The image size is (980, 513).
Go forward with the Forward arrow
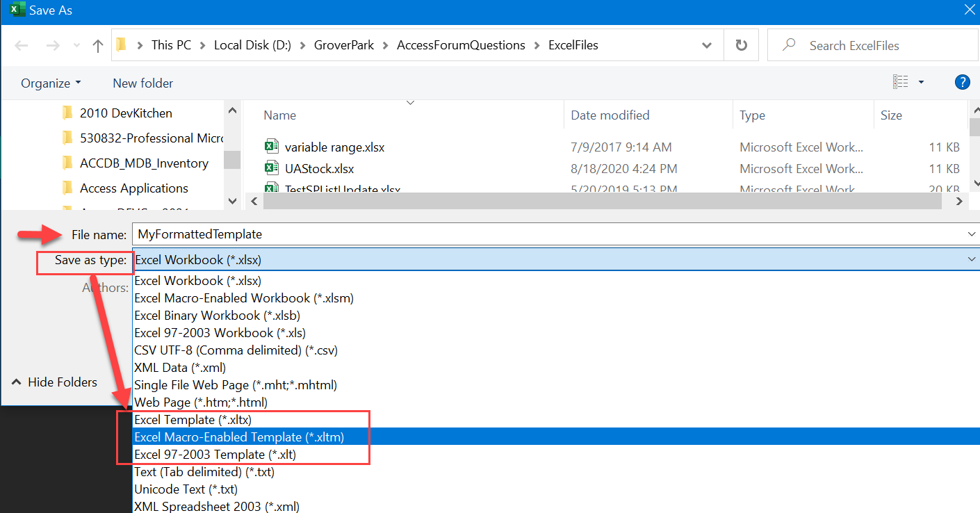pos(53,46)
